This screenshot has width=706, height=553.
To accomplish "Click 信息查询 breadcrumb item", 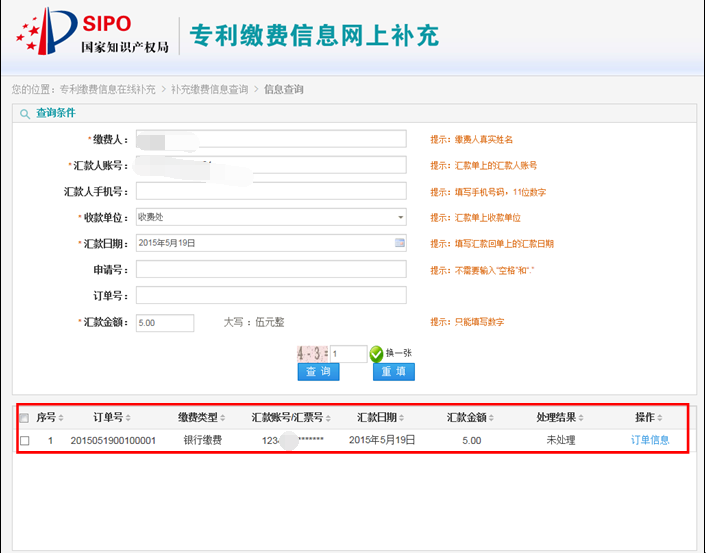I will 284,89.
